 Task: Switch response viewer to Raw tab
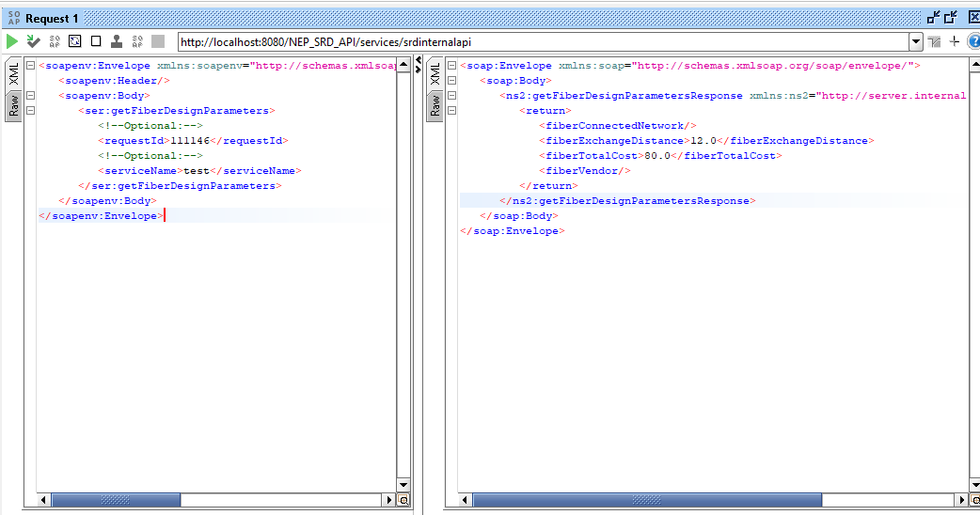click(435, 105)
